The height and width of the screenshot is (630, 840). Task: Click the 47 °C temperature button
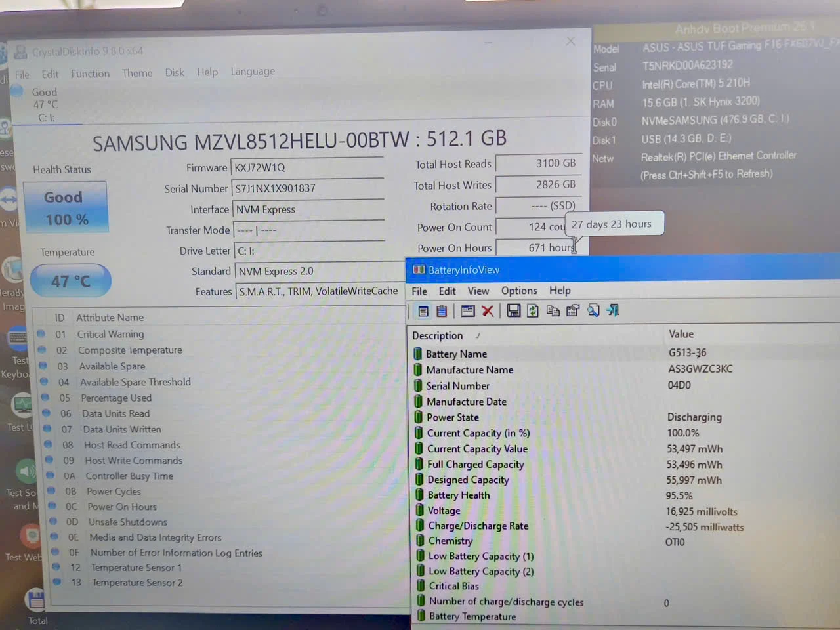pyautogui.click(x=71, y=282)
